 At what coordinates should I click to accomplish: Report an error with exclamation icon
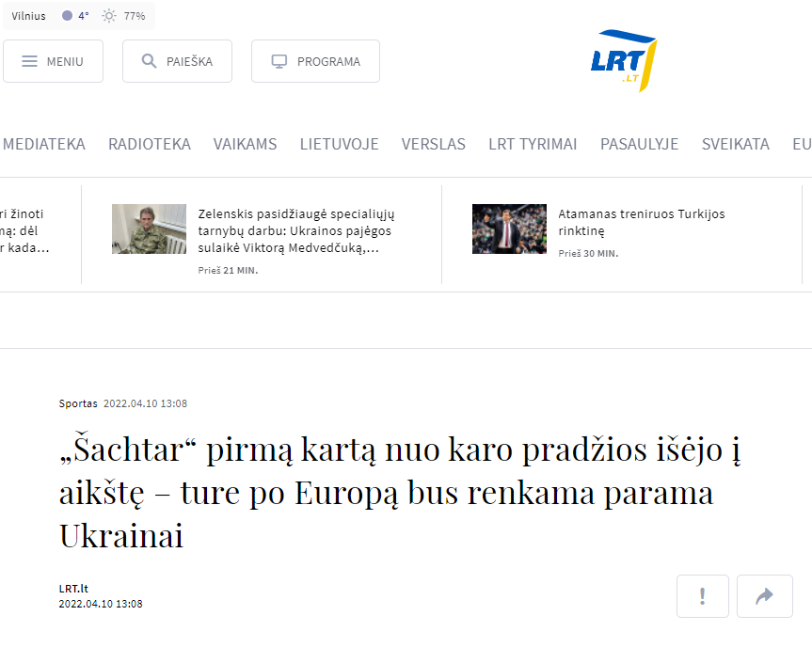tap(702, 596)
